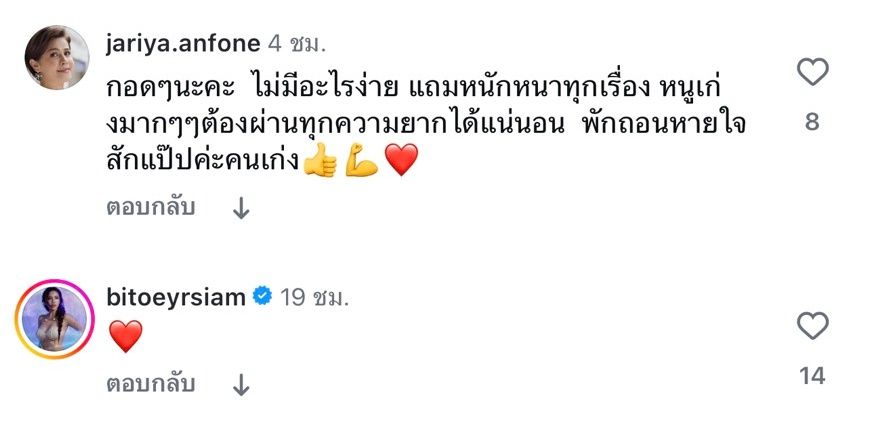The width and height of the screenshot is (870, 437).
Task: Expand the down arrow under jariya.anfone's comment
Action: click(240, 209)
